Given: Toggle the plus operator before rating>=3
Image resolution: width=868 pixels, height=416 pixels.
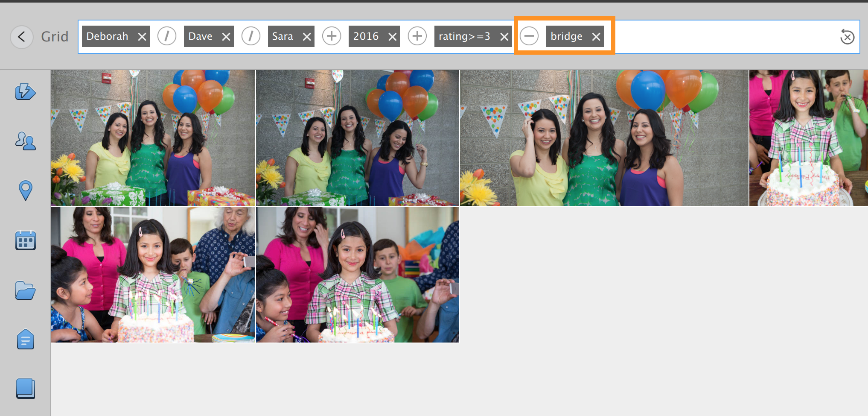Looking at the screenshot, I should click(x=417, y=36).
